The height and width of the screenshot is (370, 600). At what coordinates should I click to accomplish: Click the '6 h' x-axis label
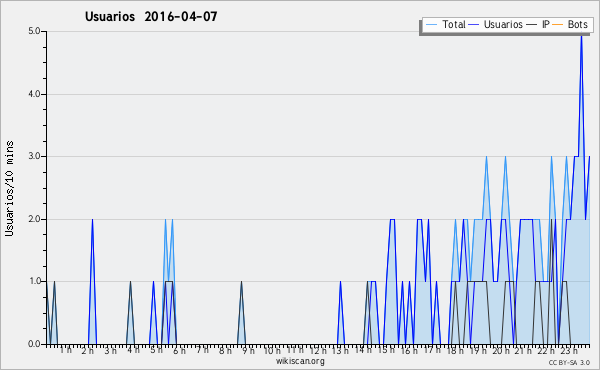point(179,351)
